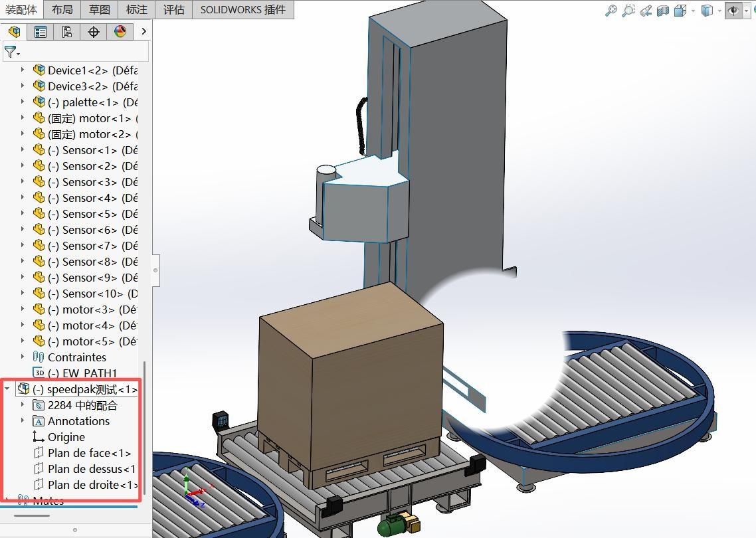Expand the 2284 中的配合 folder
The height and width of the screenshot is (538, 756).
tap(22, 404)
